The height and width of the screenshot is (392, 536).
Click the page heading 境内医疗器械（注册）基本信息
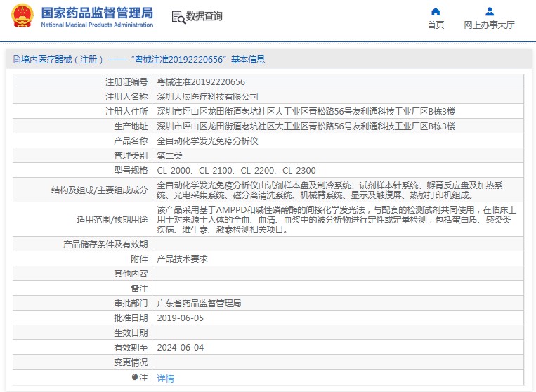click(x=143, y=60)
